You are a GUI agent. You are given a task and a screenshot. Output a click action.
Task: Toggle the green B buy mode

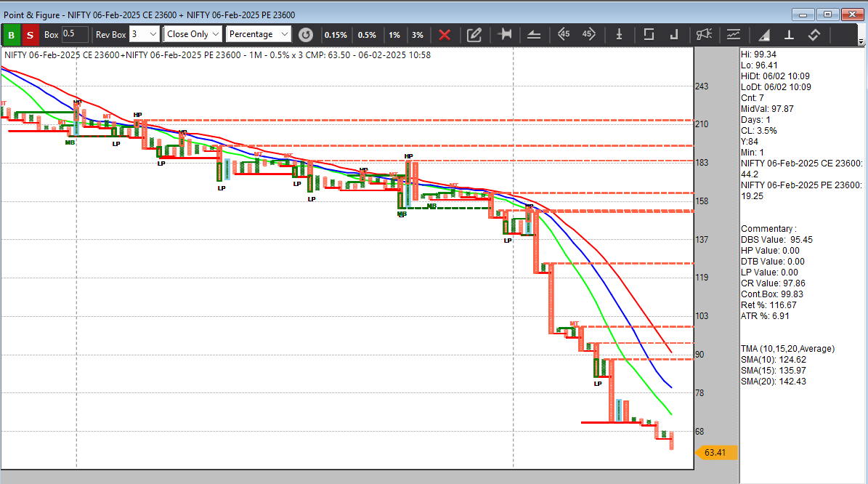pos(11,34)
